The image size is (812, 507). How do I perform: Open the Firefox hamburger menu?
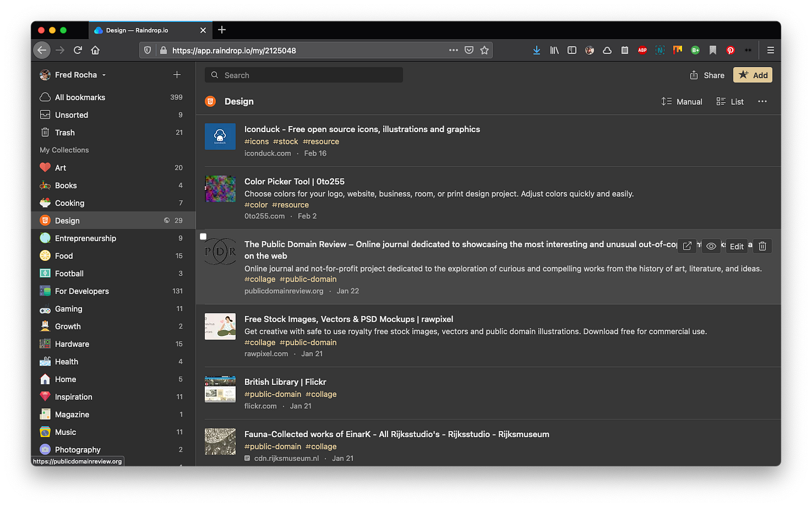pos(771,50)
